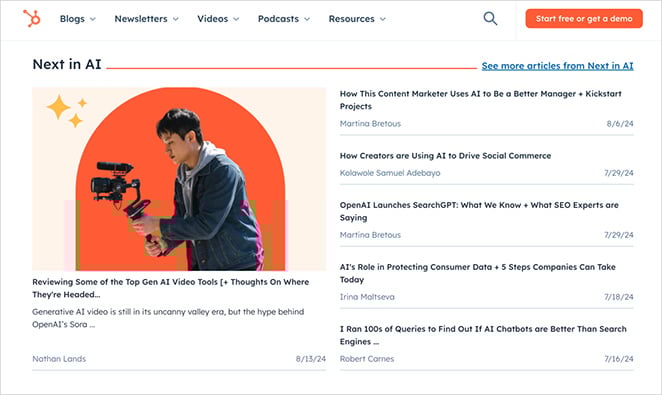Open the Blogs menu
This screenshot has width=662, height=395.
tap(78, 19)
